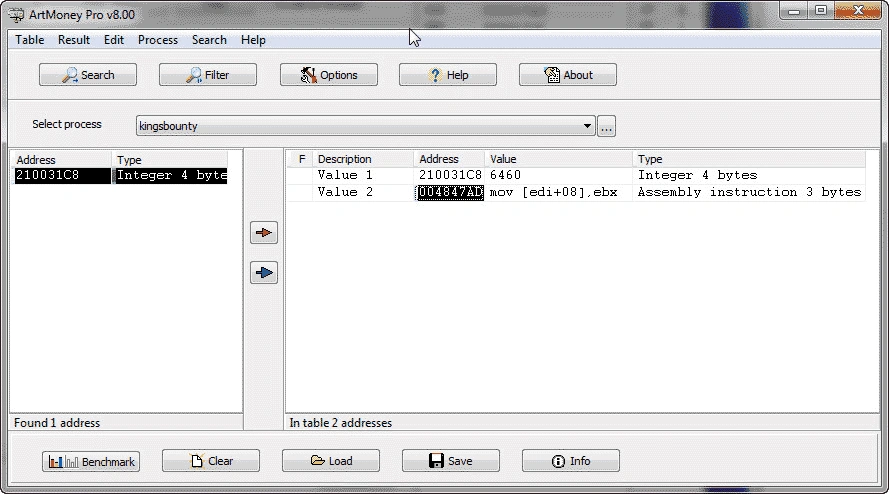This screenshot has height=494, width=889.
Task: Click the Search button with magnifier icon
Action: click(88, 75)
